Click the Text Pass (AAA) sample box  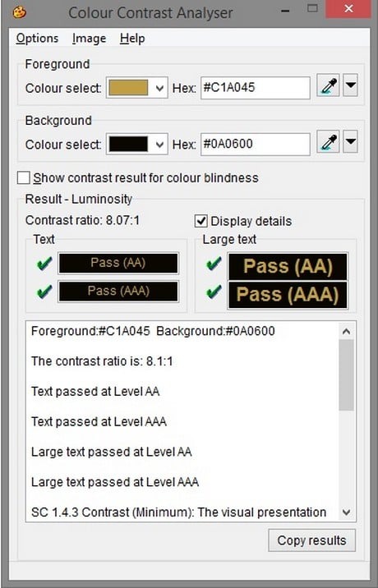pyautogui.click(x=118, y=291)
